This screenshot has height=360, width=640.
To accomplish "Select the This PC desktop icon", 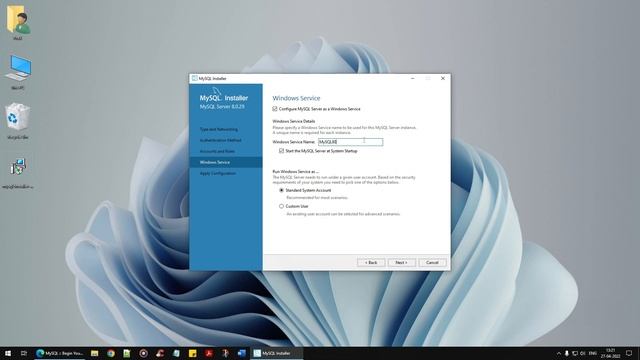I will [18, 69].
